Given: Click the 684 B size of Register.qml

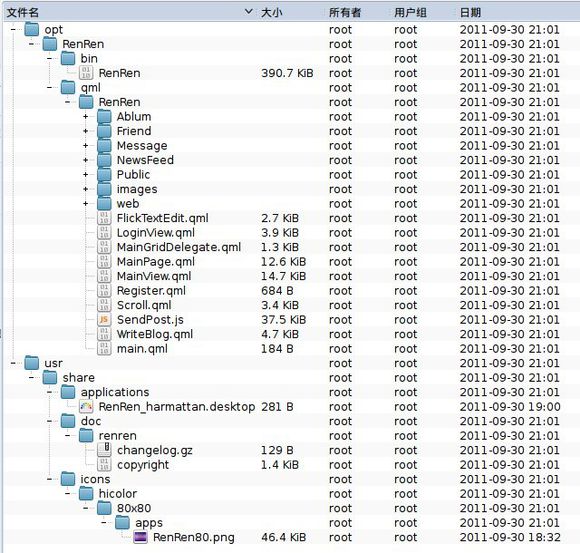Looking at the screenshot, I should point(277,291).
